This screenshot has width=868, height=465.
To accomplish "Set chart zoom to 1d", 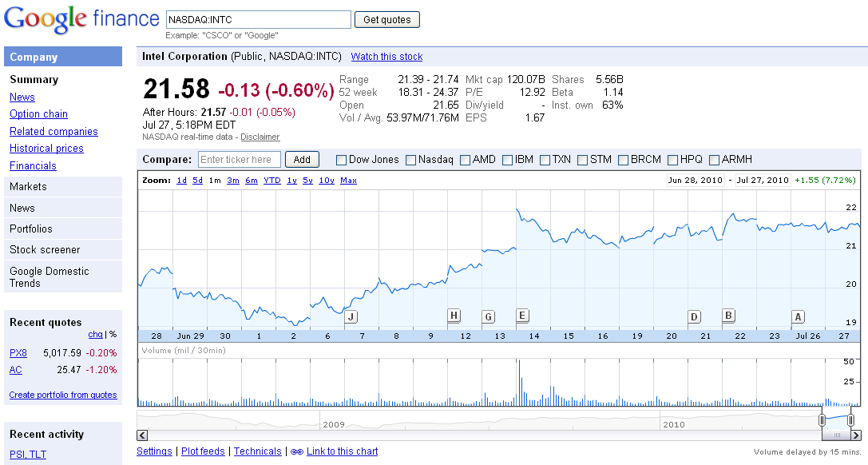I will (x=181, y=181).
